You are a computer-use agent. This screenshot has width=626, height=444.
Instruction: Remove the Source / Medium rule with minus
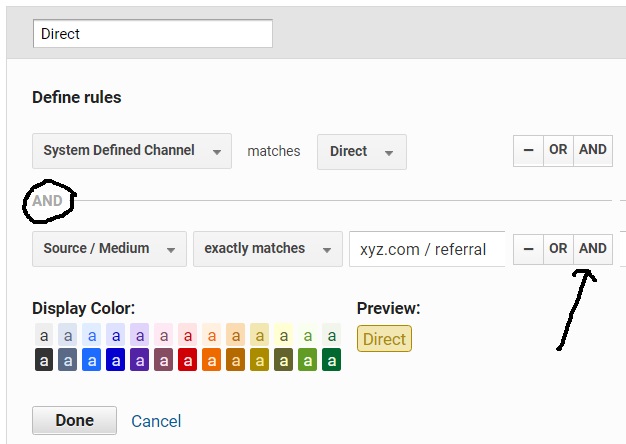tap(528, 249)
